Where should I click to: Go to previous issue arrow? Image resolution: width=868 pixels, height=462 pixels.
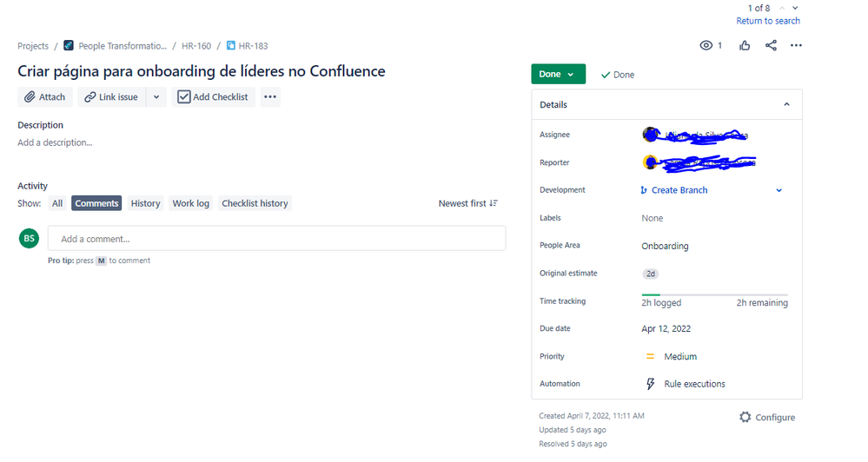coord(782,8)
